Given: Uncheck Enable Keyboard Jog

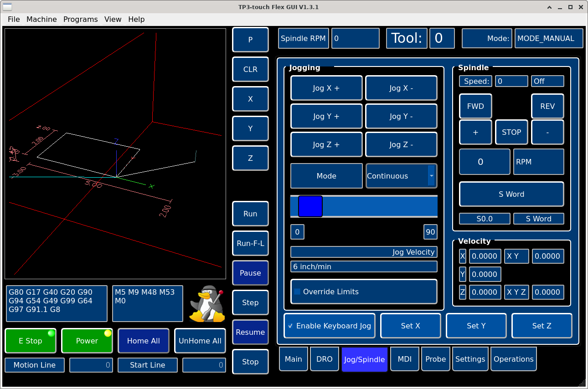Looking at the screenshot, I should point(290,326).
